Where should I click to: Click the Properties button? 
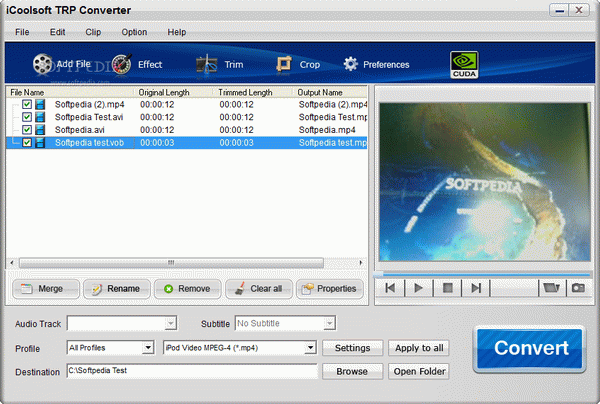click(x=329, y=289)
